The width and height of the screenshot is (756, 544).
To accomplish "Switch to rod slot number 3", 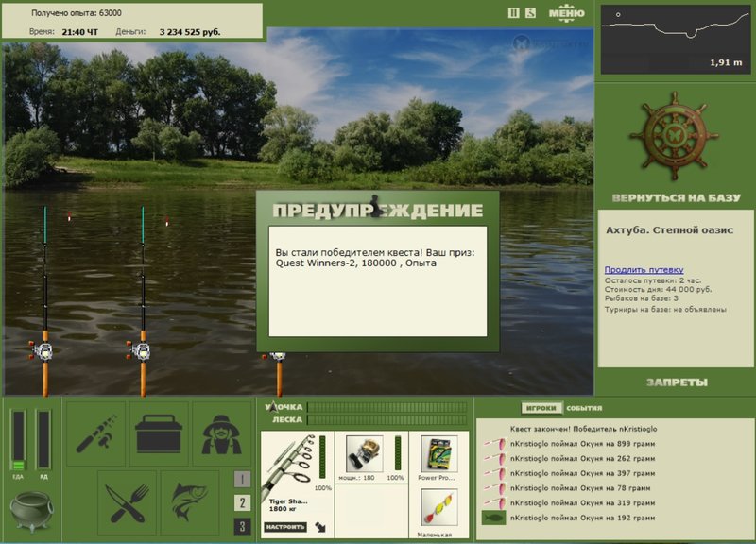I will (x=242, y=526).
